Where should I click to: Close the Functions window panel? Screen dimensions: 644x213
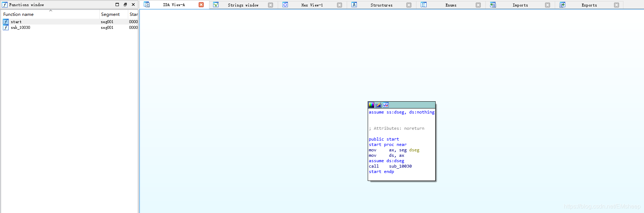pyautogui.click(x=133, y=5)
